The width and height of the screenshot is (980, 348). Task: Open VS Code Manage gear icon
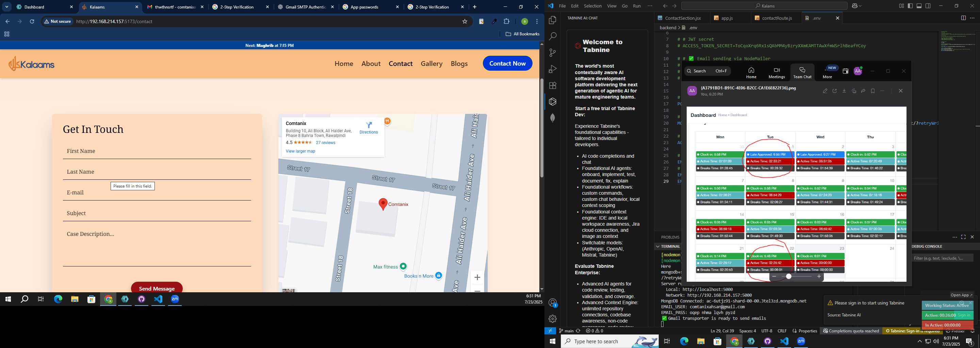tap(552, 319)
